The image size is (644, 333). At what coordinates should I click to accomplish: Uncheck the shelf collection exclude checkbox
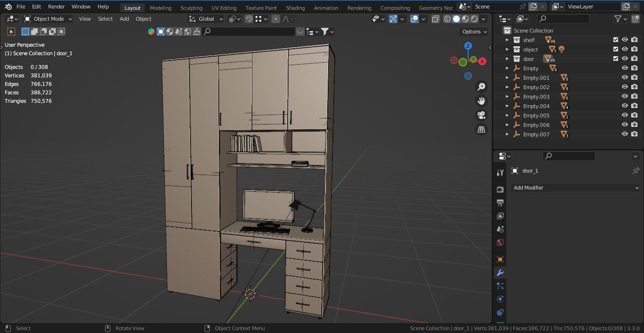point(616,40)
